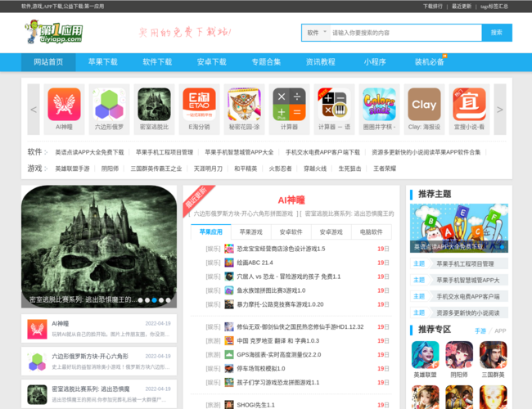Click the blue 搜索 search button
Screen dimensions: 532x409
tap(496, 33)
